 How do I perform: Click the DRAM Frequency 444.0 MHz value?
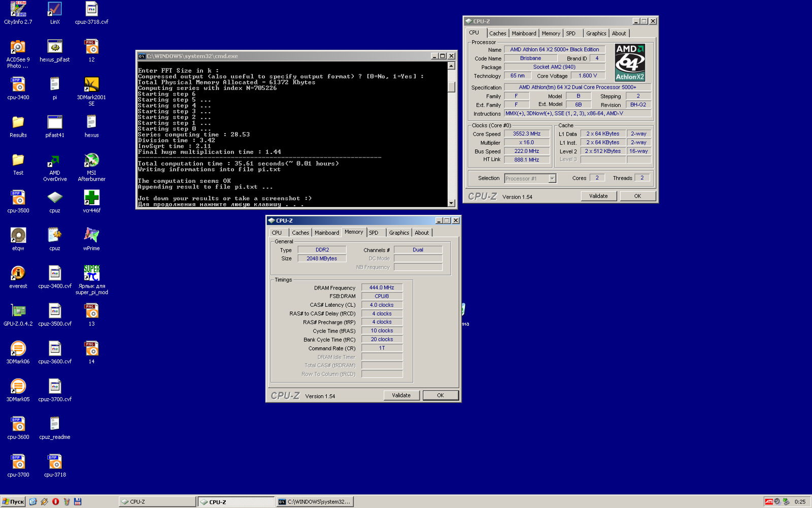[382, 288]
